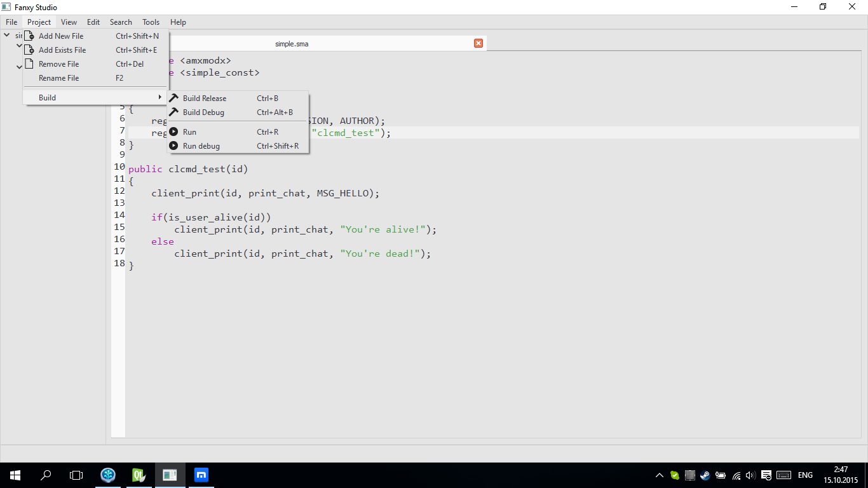Check the battery power tray icon
This screenshot has height=488, width=868.
point(721,475)
